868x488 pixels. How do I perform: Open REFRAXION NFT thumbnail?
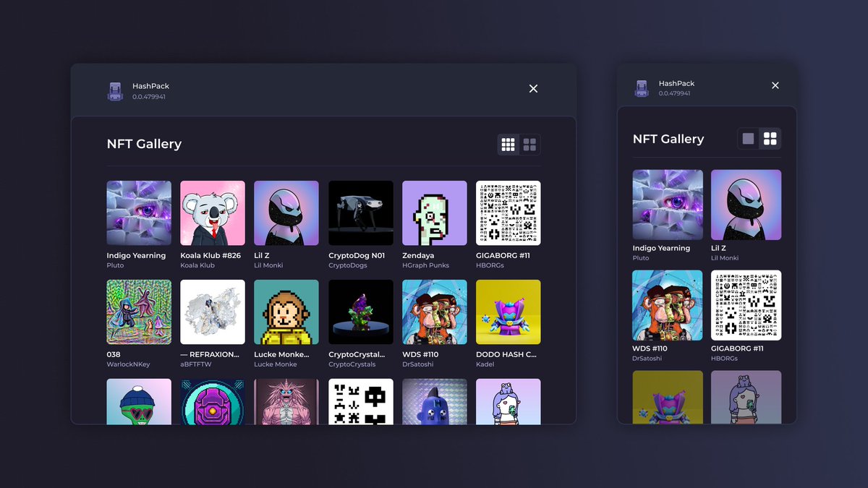pyautogui.click(x=213, y=312)
